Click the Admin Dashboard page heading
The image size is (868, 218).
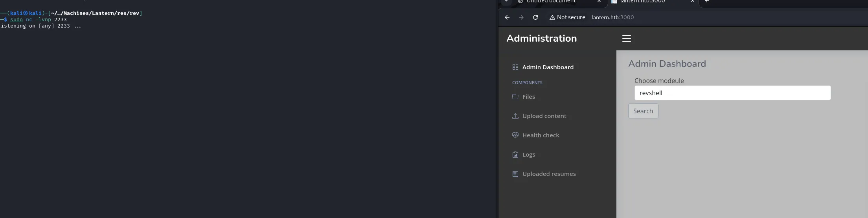[x=667, y=64]
